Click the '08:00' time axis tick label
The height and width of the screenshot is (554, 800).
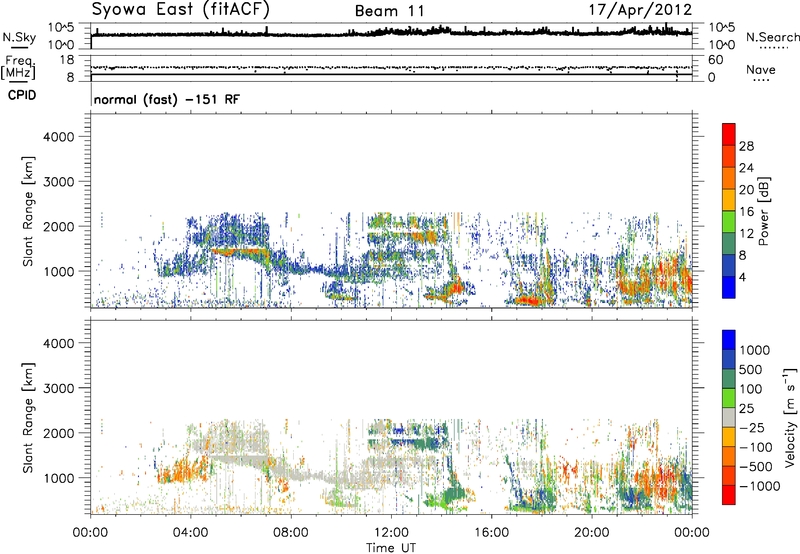point(291,533)
